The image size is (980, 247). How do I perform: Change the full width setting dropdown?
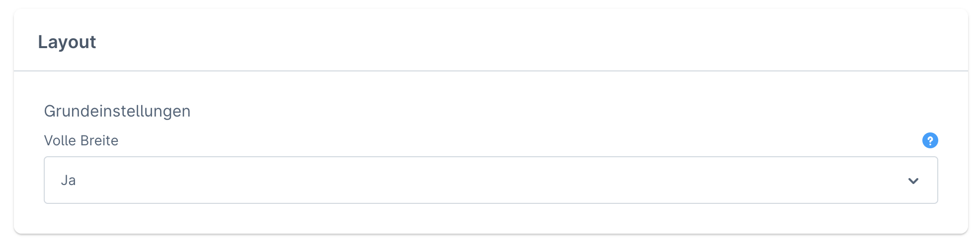pos(490,180)
